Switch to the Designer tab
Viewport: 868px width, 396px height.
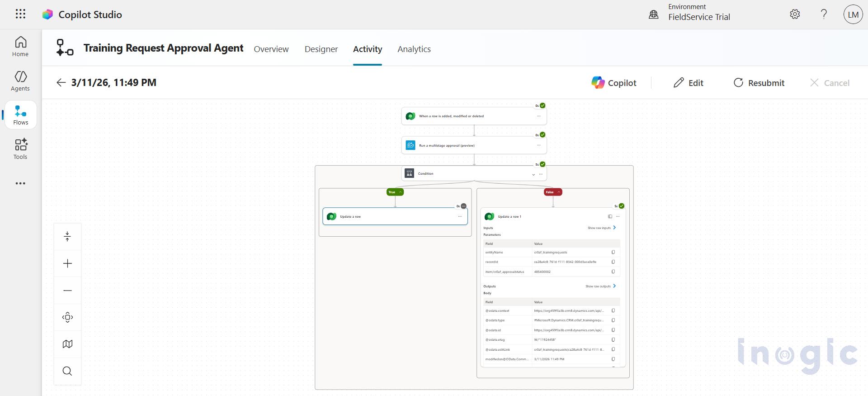(x=321, y=49)
